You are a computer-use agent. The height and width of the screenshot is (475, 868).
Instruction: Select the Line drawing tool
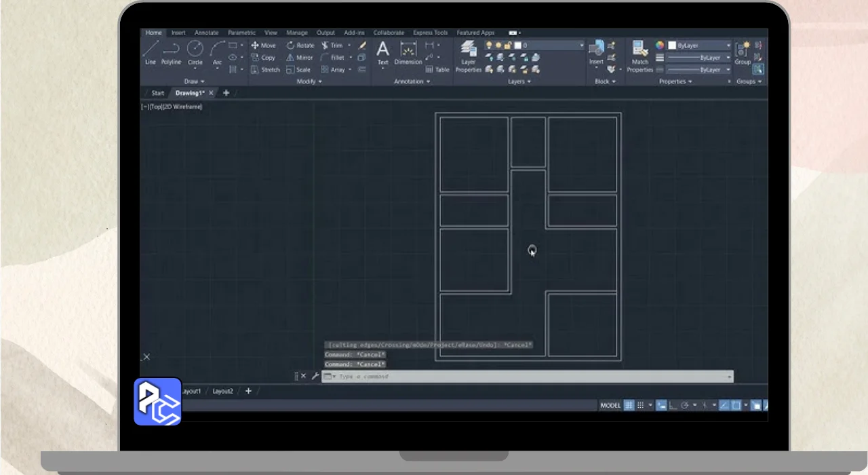pyautogui.click(x=151, y=52)
